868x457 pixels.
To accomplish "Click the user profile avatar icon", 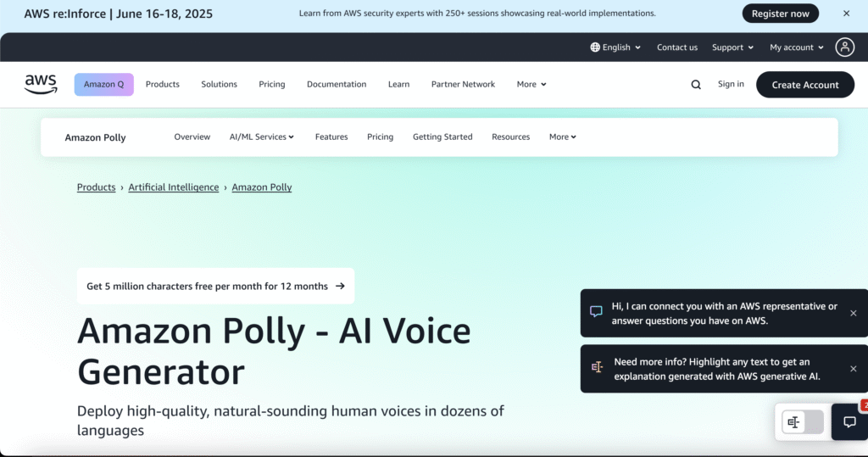I will (845, 47).
